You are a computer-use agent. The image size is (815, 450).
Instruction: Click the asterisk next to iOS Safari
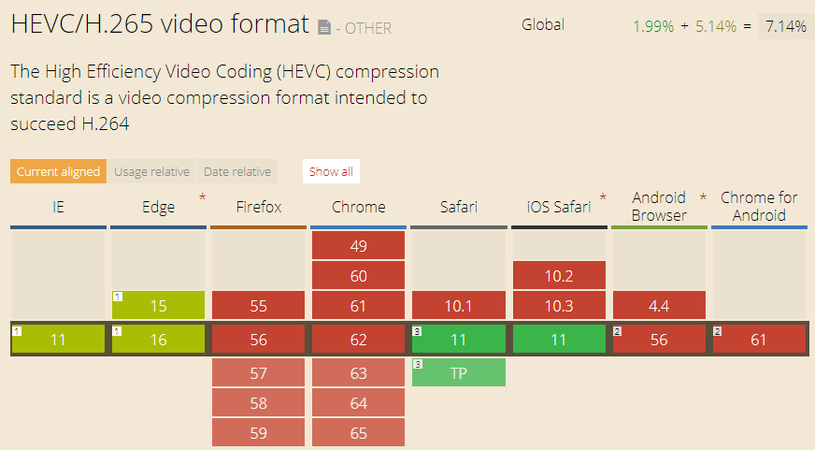point(603,199)
